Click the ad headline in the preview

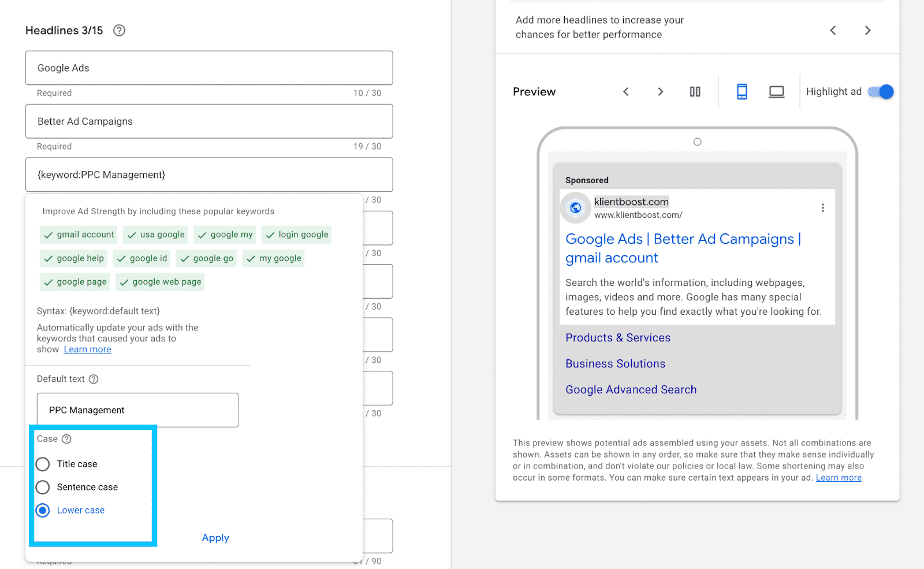(x=683, y=248)
